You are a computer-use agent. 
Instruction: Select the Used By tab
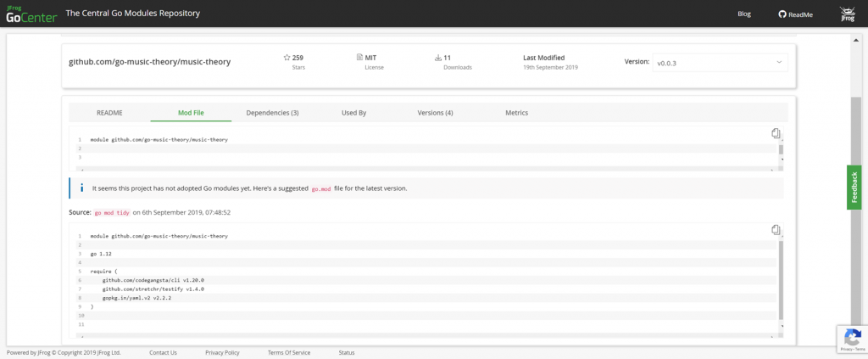pos(353,113)
